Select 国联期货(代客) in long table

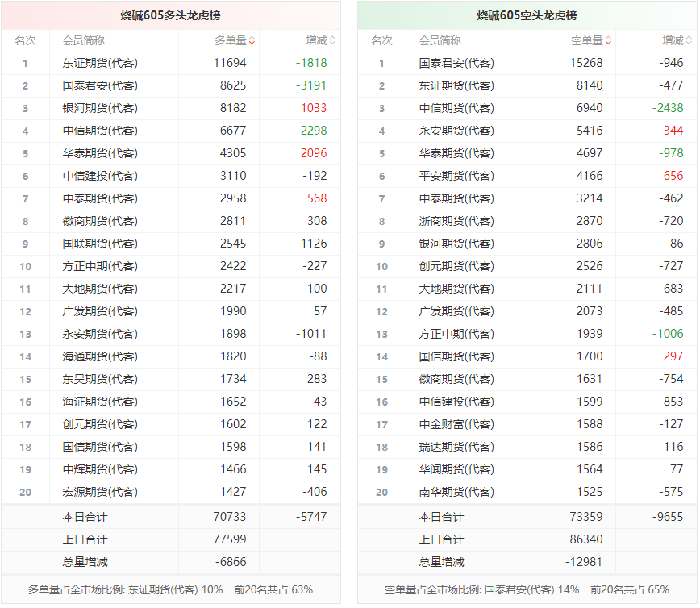point(100,244)
